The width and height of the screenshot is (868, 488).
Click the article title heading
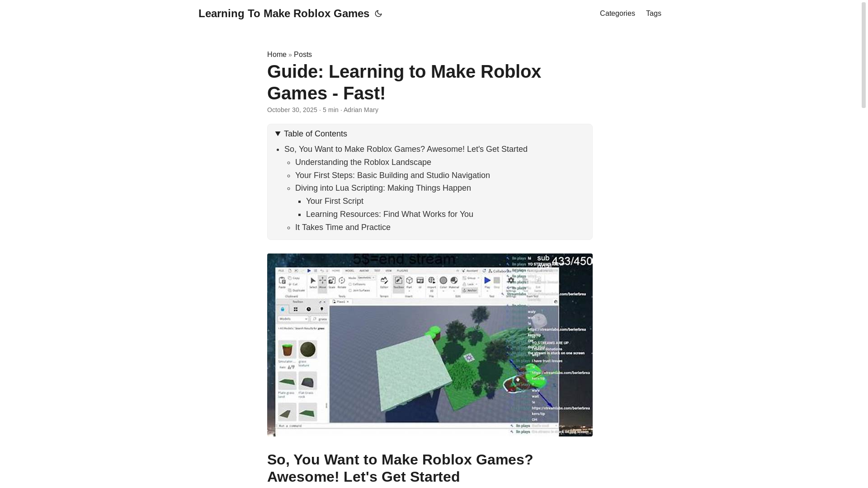tap(404, 82)
